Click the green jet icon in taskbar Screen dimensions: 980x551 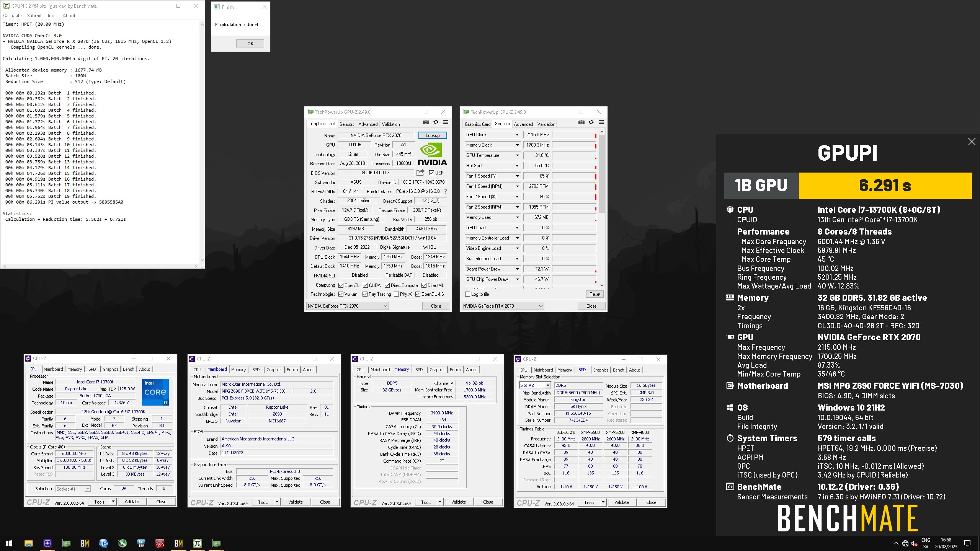click(122, 543)
